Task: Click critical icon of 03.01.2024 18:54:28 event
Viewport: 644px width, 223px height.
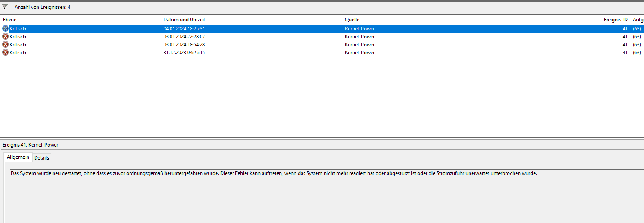Action: 5,45
